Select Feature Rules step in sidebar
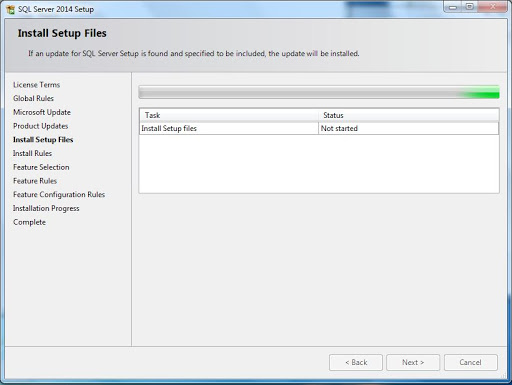 (35, 181)
